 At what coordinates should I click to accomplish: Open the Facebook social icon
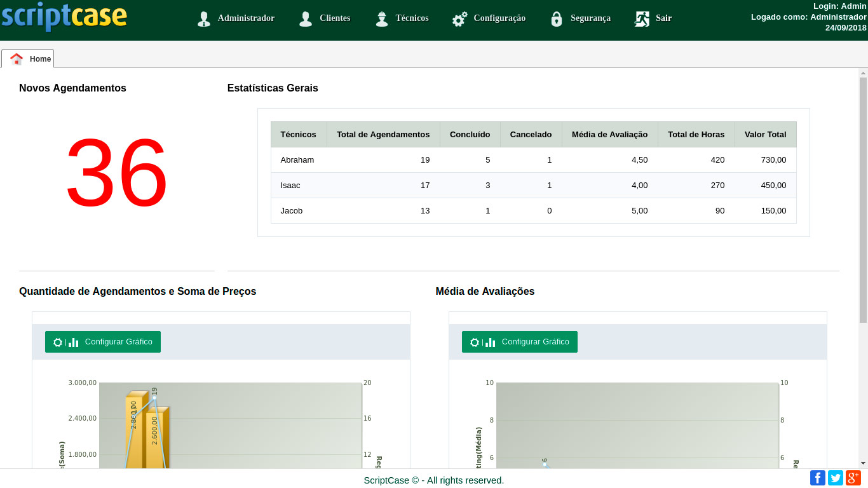818,478
